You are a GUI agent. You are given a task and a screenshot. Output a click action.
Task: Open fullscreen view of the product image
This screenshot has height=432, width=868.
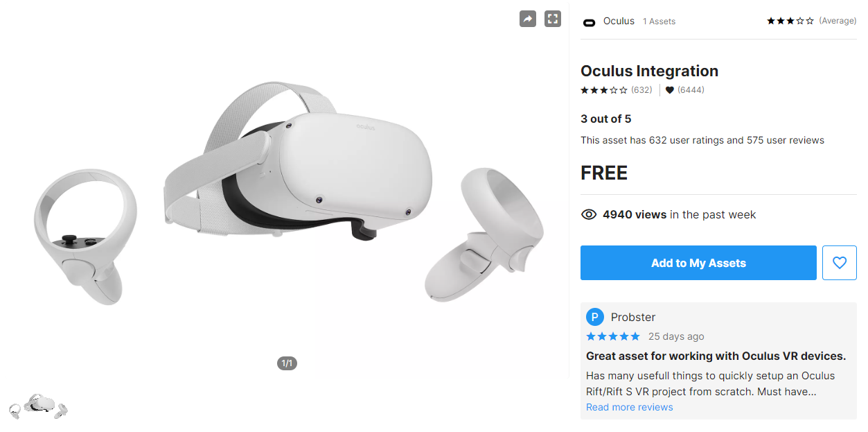pyautogui.click(x=552, y=19)
